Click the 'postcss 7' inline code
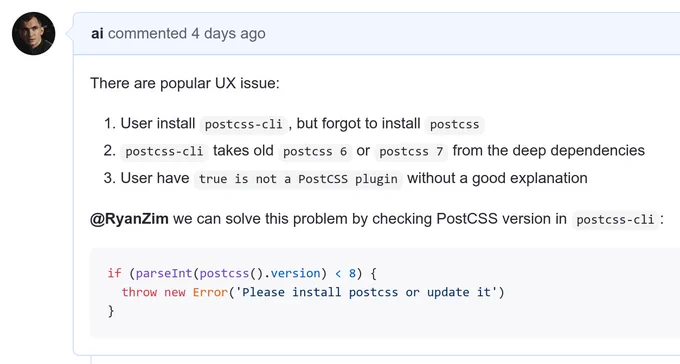Image resolution: width=680 pixels, height=364 pixels. 411,151
